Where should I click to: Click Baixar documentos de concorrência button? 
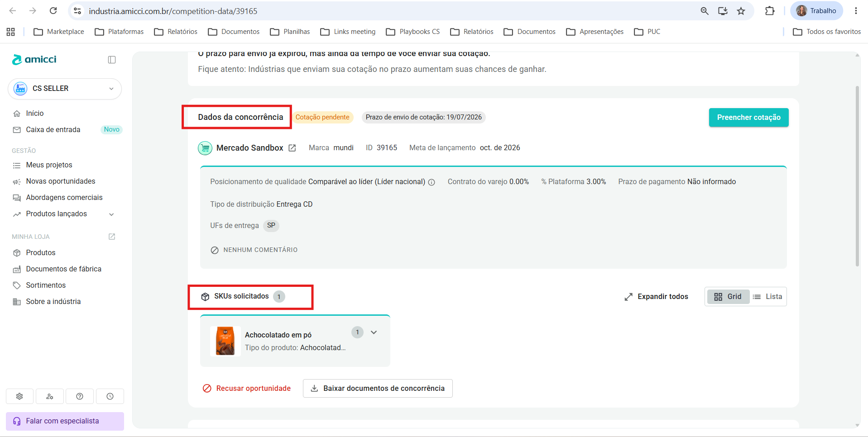coord(378,389)
